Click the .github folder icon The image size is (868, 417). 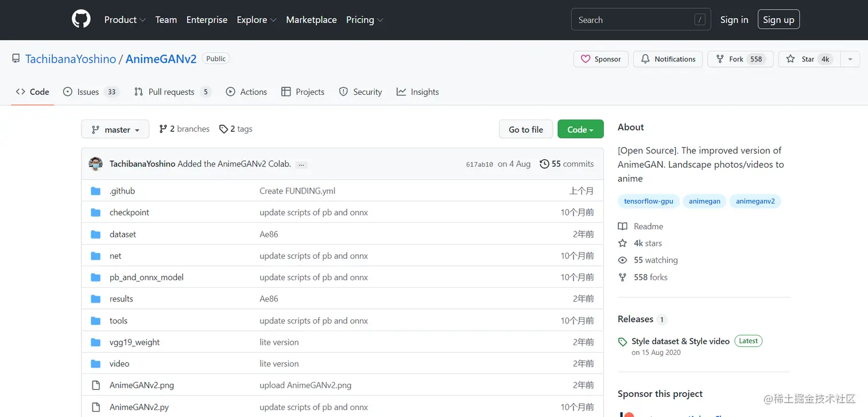click(x=96, y=191)
